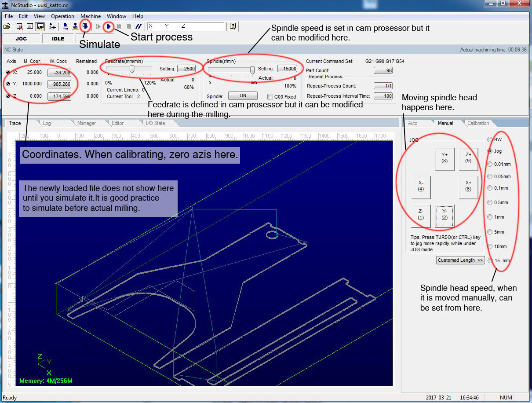Select the 5mm step radio button
This screenshot has width=532, height=403.
coord(490,232)
